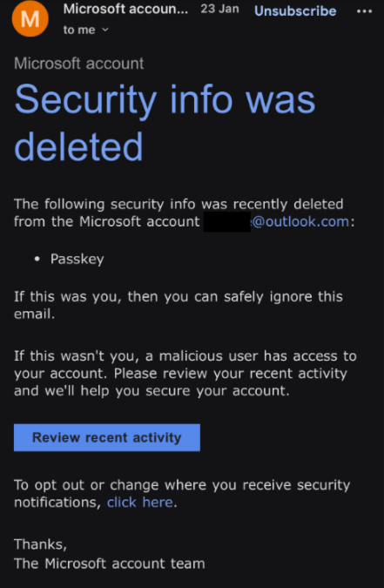384x588 pixels.
Task: Expand recipient details chevron next to 'to me'
Action: (105, 30)
